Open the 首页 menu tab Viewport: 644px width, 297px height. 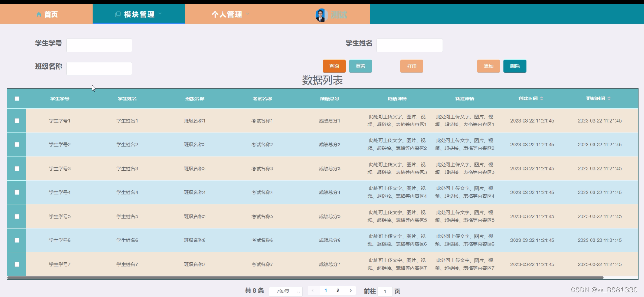46,14
